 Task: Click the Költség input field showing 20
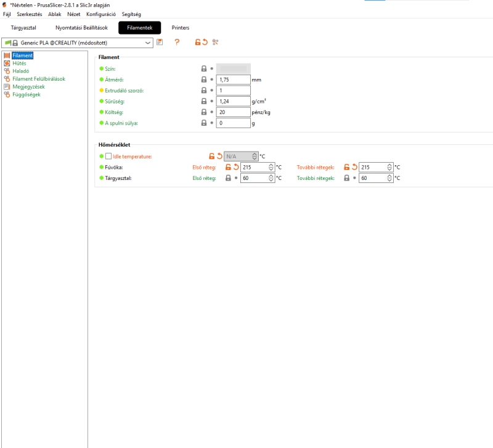tap(234, 112)
